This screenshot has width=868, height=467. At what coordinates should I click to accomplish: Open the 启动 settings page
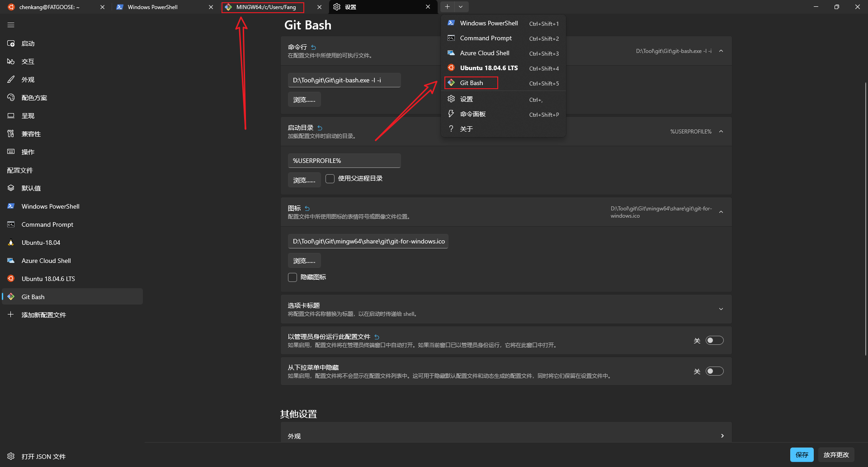72,43
